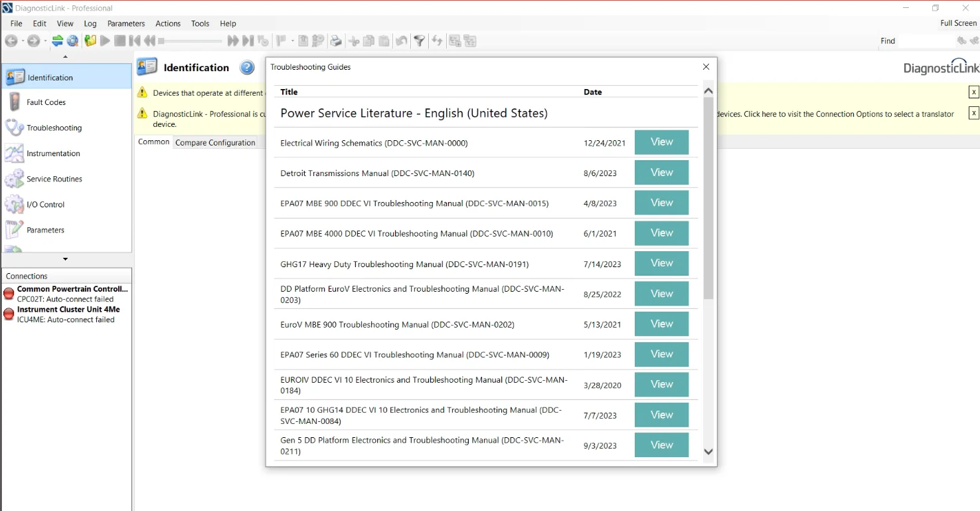Click the blue help question mark icon
980x511 pixels.
[247, 68]
